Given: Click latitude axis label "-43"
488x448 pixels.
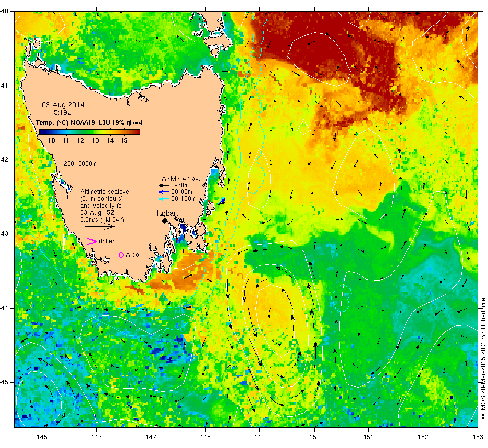Looking at the screenshot, I should (x=4, y=234).
